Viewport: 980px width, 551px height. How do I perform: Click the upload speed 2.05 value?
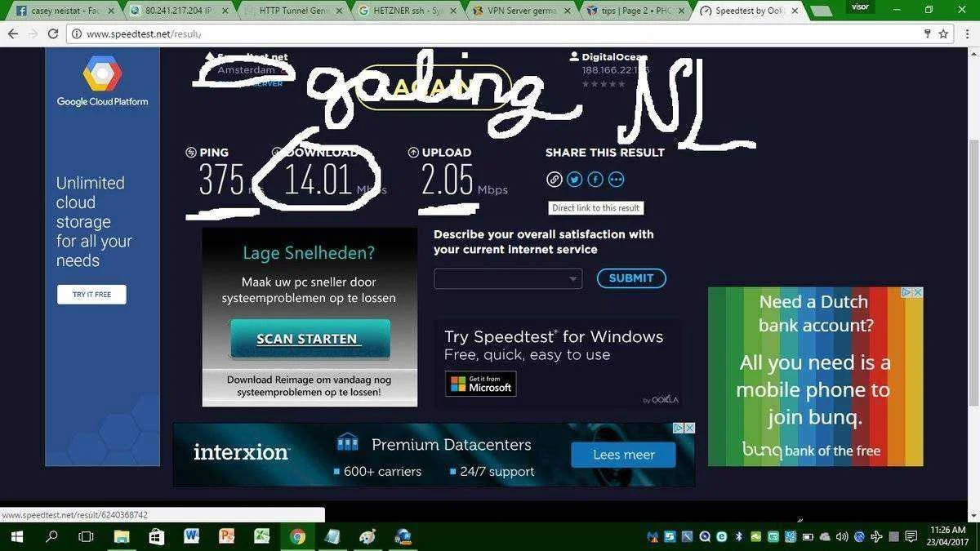pos(447,179)
